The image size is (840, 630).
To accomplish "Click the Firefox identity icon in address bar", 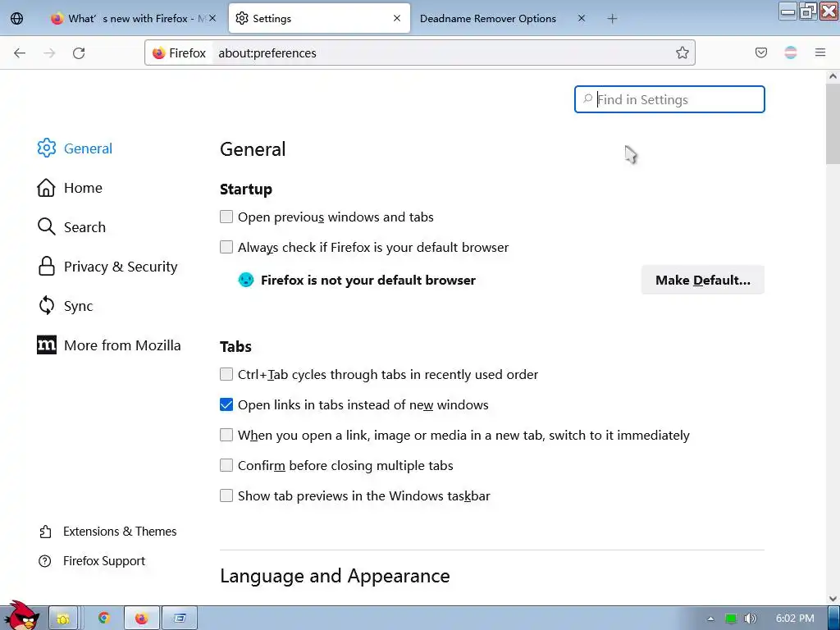I will (x=158, y=53).
